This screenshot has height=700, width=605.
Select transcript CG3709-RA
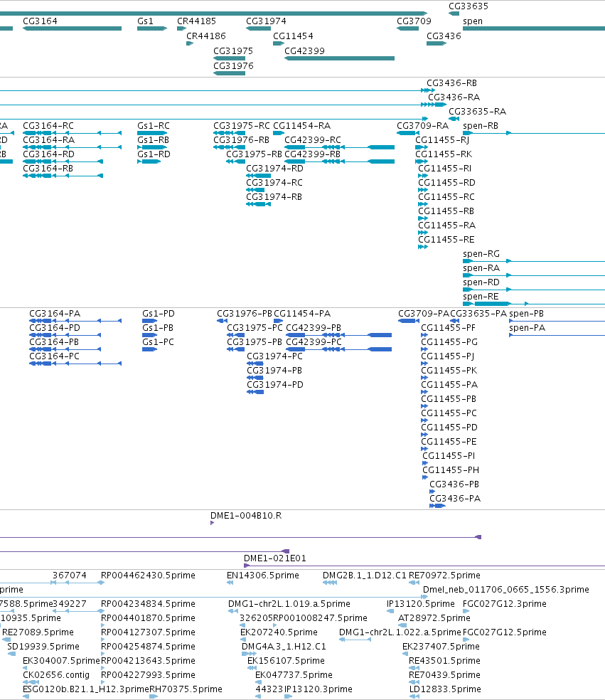click(422, 126)
